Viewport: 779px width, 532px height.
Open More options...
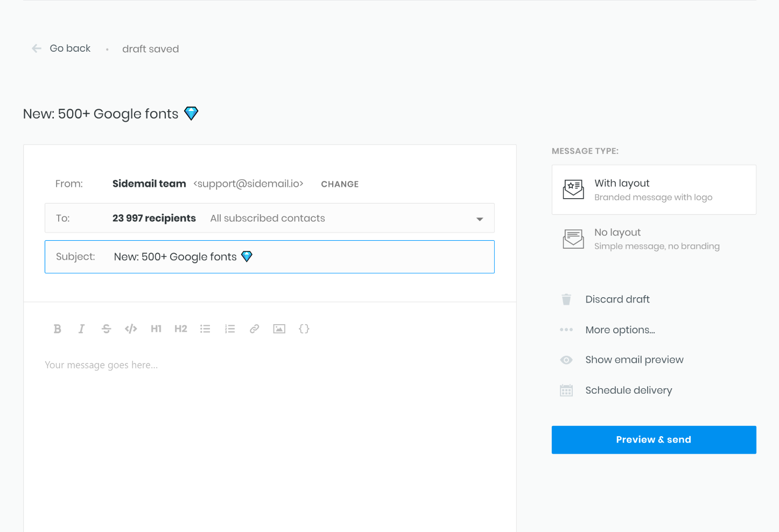620,330
